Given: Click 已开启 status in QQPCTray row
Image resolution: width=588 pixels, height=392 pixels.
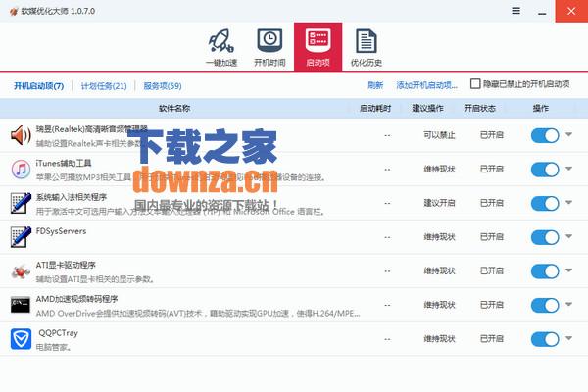Looking at the screenshot, I should pyautogui.click(x=492, y=339).
